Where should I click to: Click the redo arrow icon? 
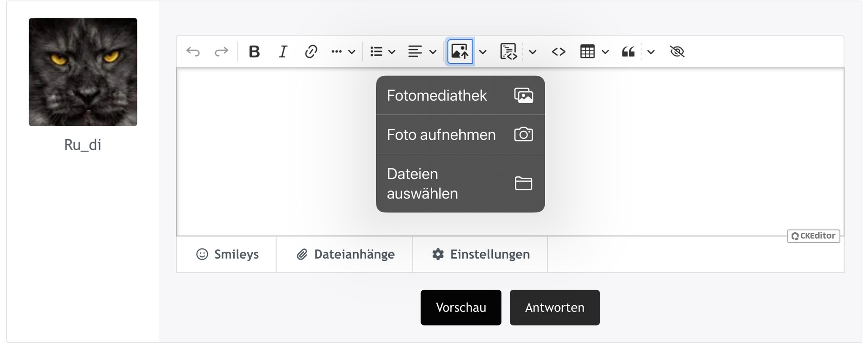(221, 52)
